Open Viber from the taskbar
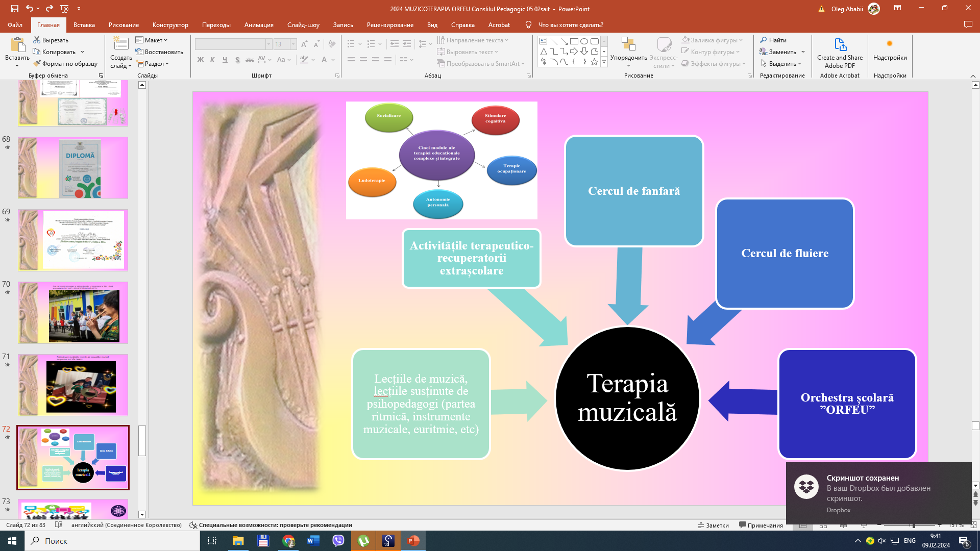The image size is (980, 551). pos(338,541)
